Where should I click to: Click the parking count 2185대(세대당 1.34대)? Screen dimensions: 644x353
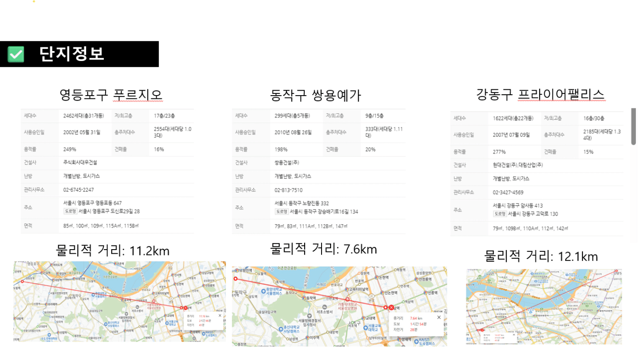coord(603,135)
